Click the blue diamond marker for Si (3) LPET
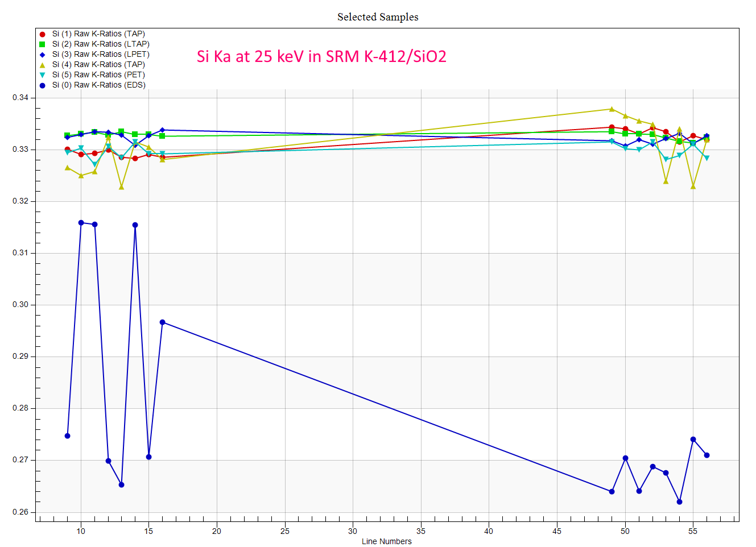Viewport: 756px width, 547px height. tap(42, 55)
